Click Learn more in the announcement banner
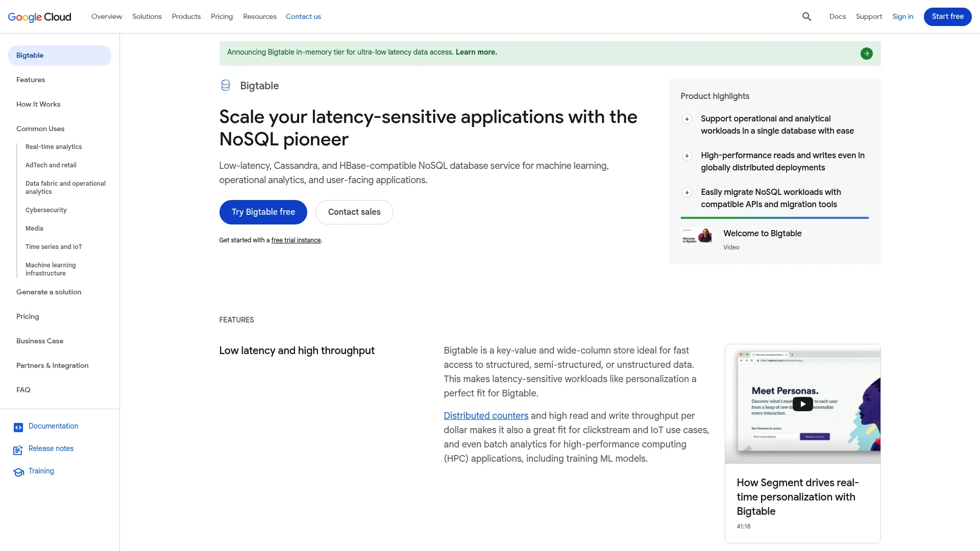Image resolution: width=980 pixels, height=551 pixels. (476, 52)
